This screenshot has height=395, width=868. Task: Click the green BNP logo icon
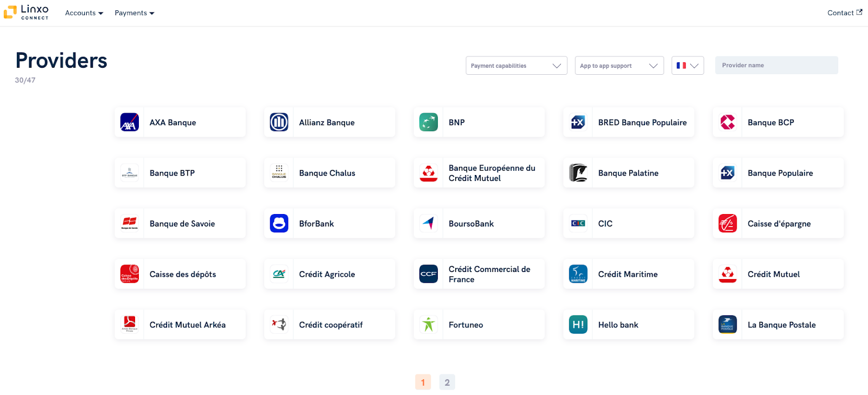tap(429, 122)
